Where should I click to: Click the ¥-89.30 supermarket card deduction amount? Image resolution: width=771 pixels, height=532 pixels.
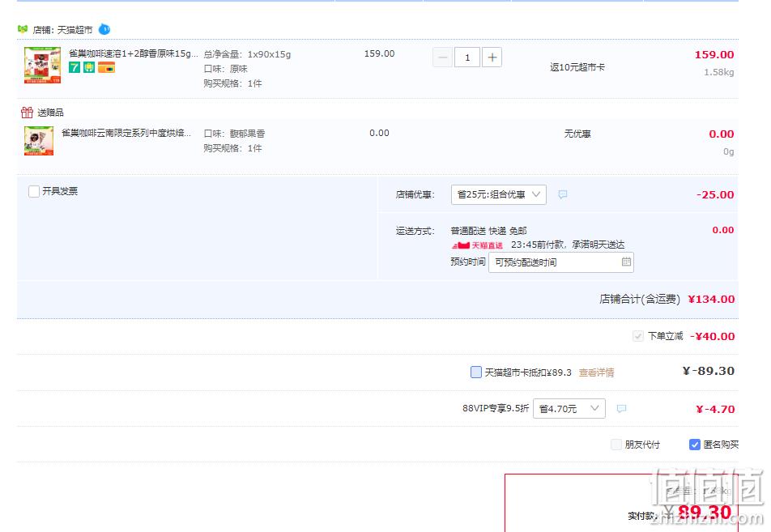coord(709,371)
